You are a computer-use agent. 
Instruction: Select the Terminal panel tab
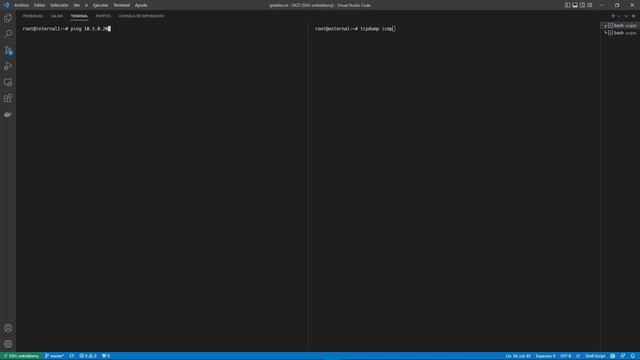pyautogui.click(x=79, y=16)
